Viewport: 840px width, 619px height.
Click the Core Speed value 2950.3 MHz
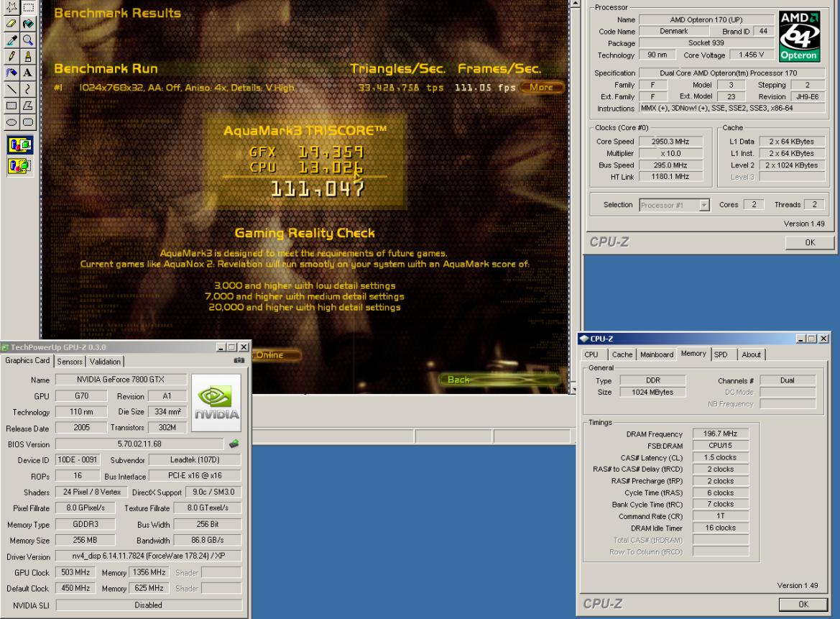point(670,142)
